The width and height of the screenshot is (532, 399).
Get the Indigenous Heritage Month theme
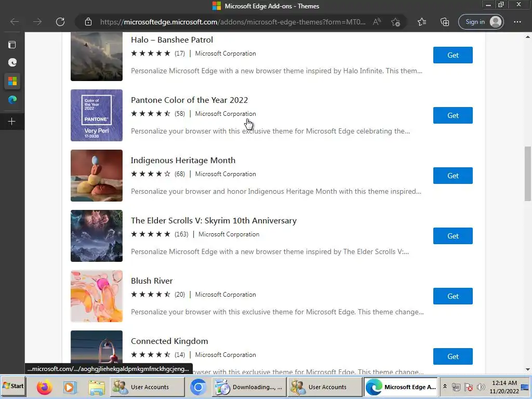coord(453,176)
